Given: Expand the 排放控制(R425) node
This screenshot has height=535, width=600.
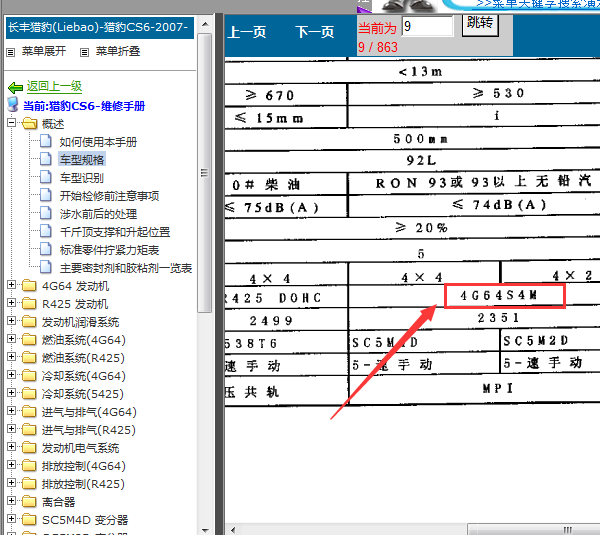Looking at the screenshot, I should (11, 483).
